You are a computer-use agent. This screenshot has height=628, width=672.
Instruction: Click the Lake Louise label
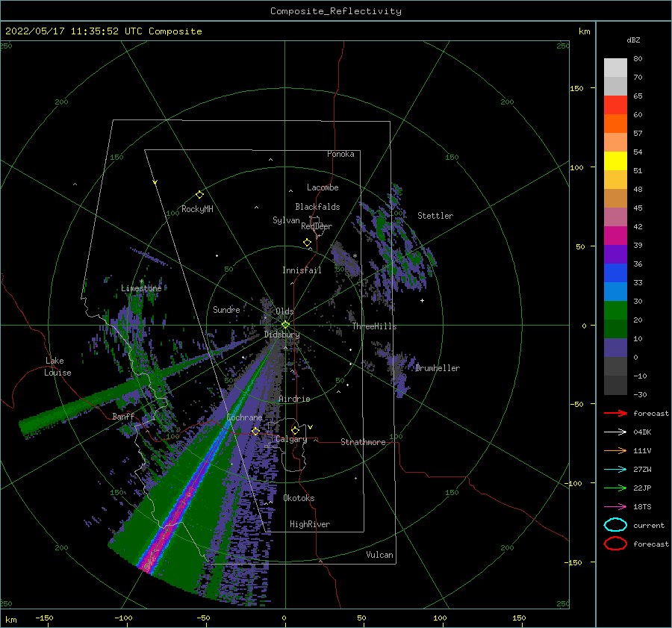coord(57,367)
